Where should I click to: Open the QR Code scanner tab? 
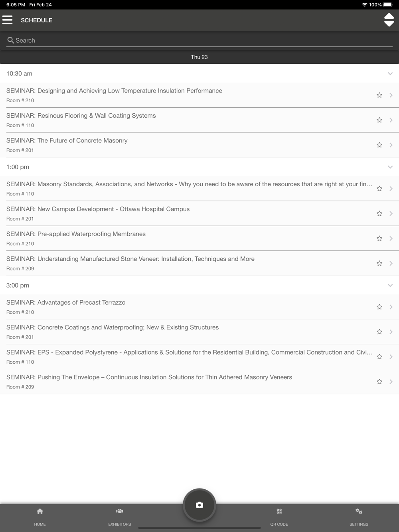[279, 516]
